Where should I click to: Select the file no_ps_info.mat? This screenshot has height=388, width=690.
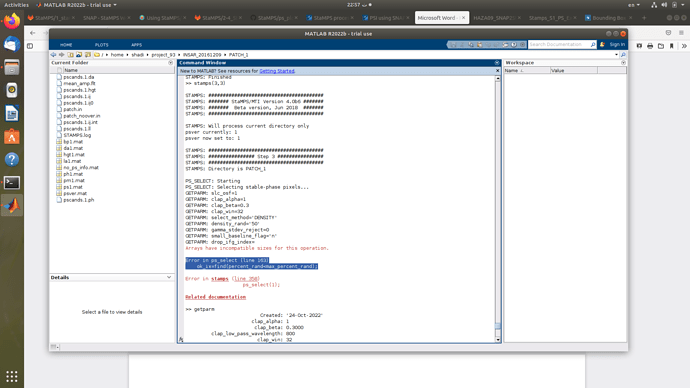81,168
